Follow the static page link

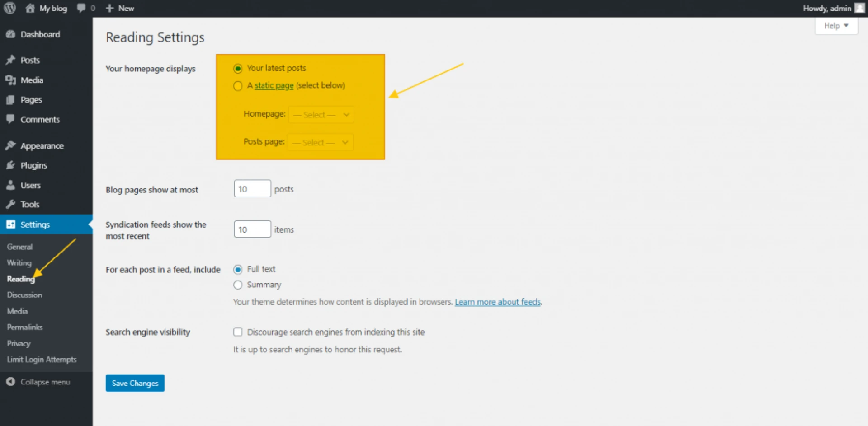tap(274, 86)
